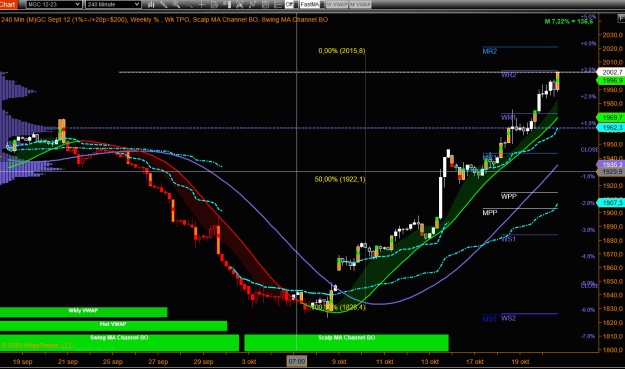625x369 pixels.
Task: Open the MGC 12-23 instrument dropdown
Action: (54, 4)
